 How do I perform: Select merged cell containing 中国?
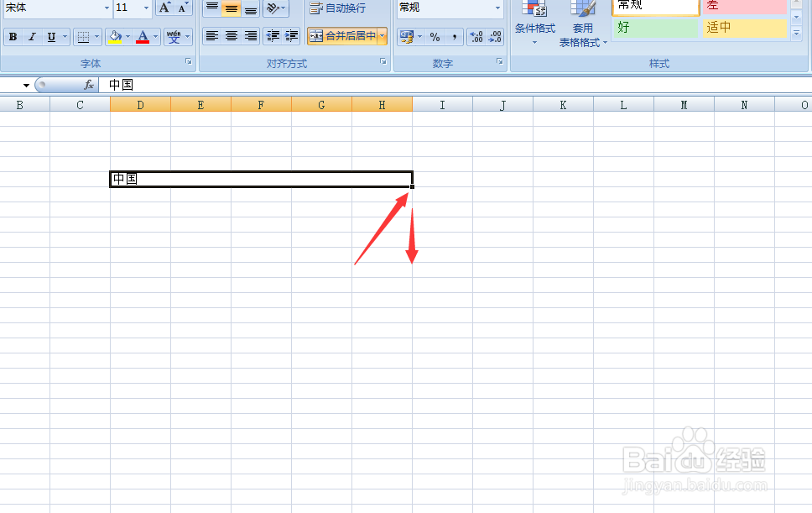[262, 179]
